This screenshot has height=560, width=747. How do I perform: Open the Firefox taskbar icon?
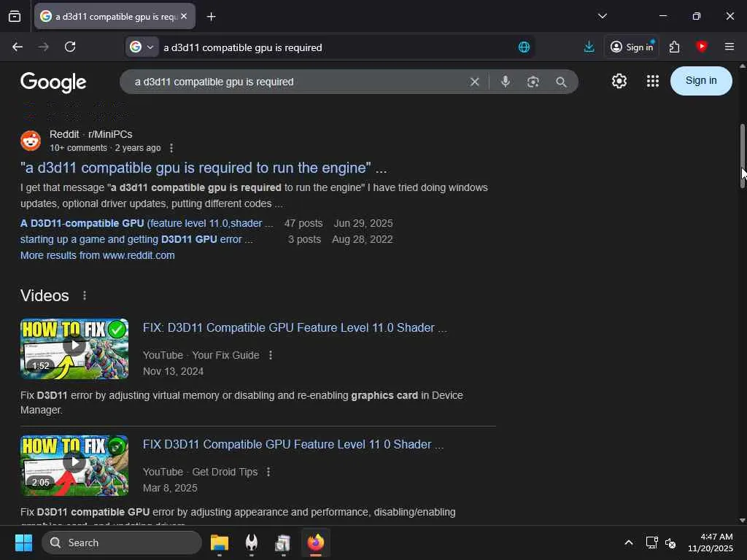(315, 542)
